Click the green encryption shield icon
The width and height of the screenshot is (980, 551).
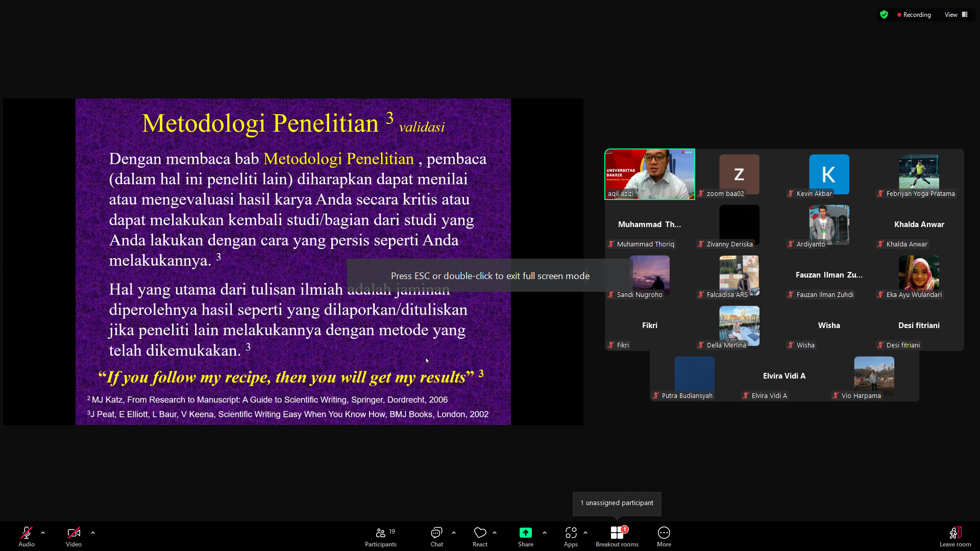point(884,15)
